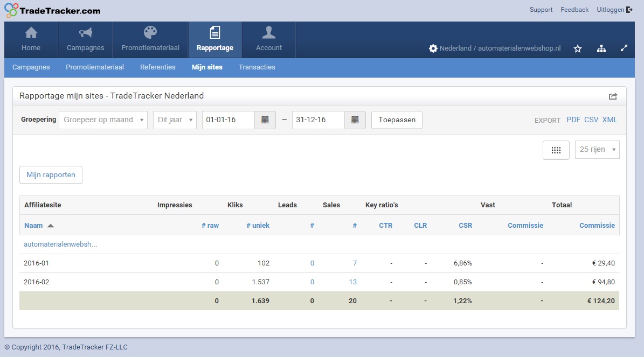Open the Feedback link
644x357 pixels.
574,10
